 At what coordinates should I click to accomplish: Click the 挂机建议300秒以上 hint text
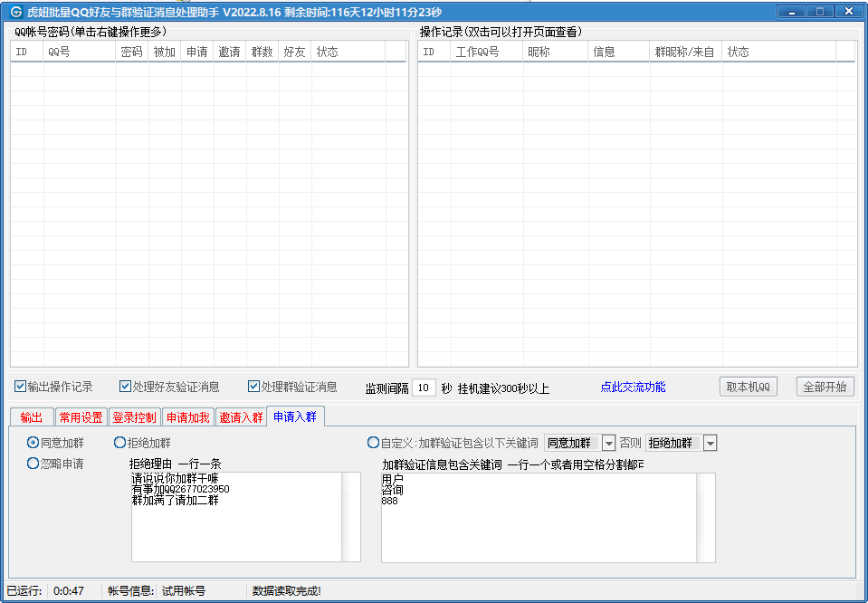(503, 388)
